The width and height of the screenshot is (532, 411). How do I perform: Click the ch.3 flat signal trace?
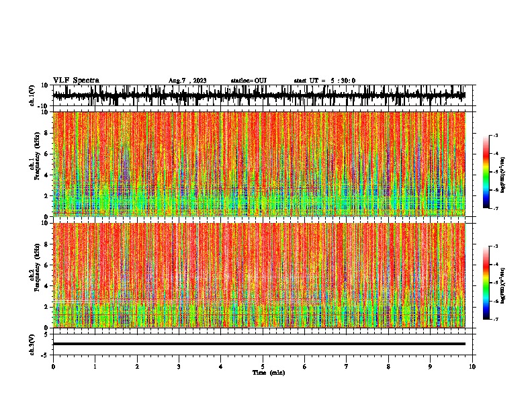click(x=259, y=344)
